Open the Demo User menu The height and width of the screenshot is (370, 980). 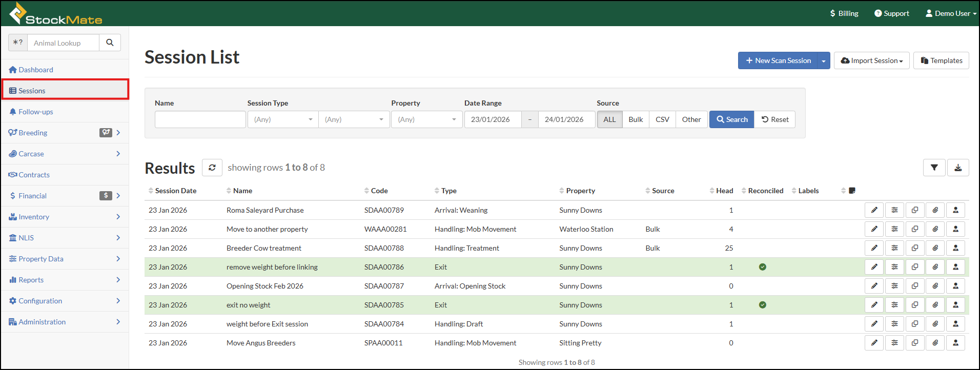(951, 13)
